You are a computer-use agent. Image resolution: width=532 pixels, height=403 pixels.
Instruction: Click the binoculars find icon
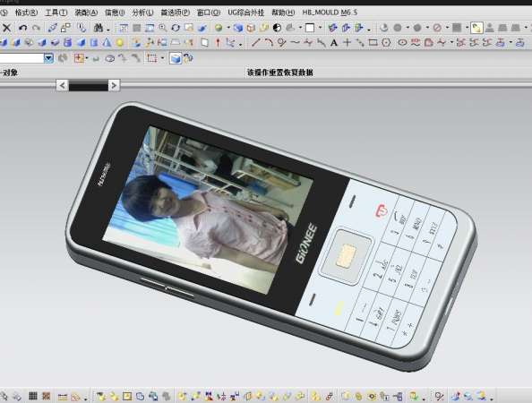pos(99,28)
